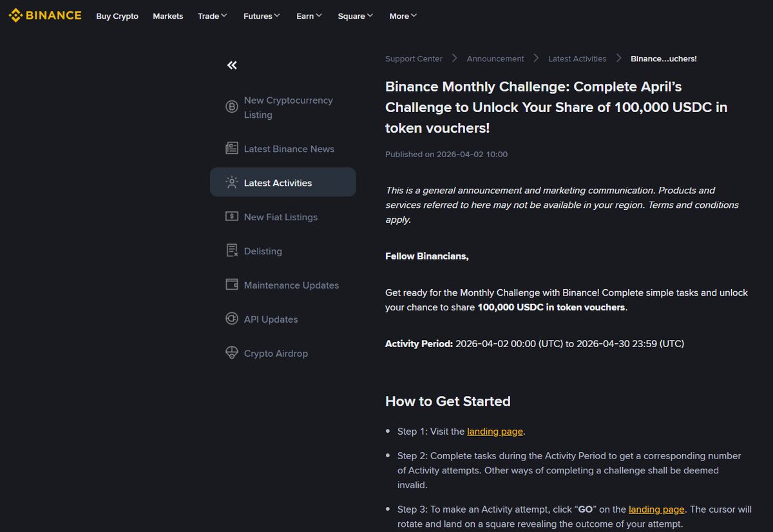Click the bold 100,000 USDC in token vouchers text

tap(551, 307)
